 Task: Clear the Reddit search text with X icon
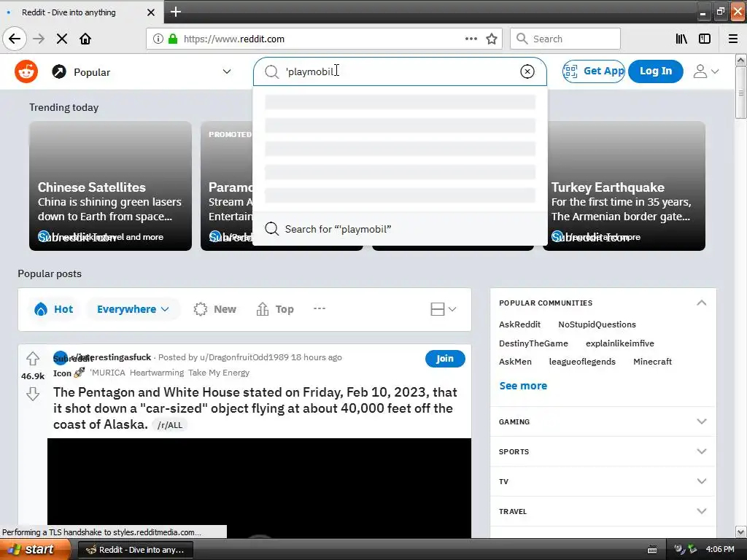click(x=527, y=71)
